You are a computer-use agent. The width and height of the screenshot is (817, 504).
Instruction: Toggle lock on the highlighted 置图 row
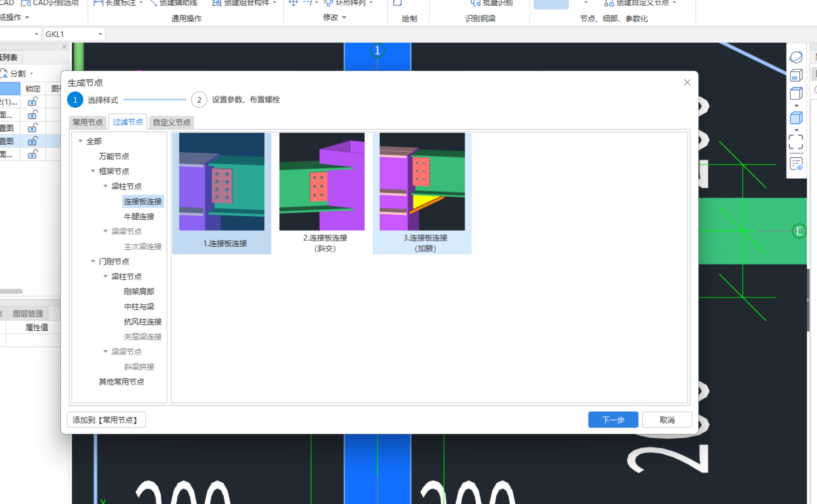[33, 141]
